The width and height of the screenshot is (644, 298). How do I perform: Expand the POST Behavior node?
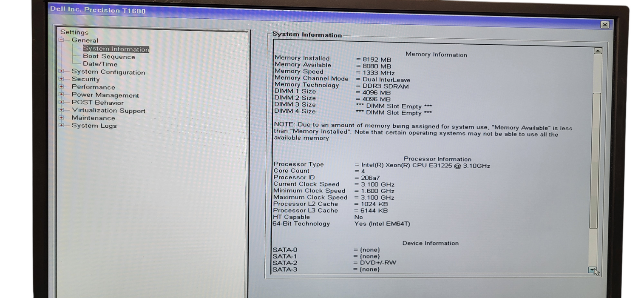(x=61, y=102)
